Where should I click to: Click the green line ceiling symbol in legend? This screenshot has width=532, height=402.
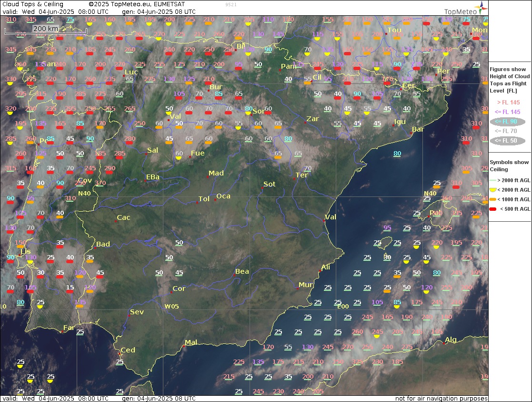(x=492, y=180)
